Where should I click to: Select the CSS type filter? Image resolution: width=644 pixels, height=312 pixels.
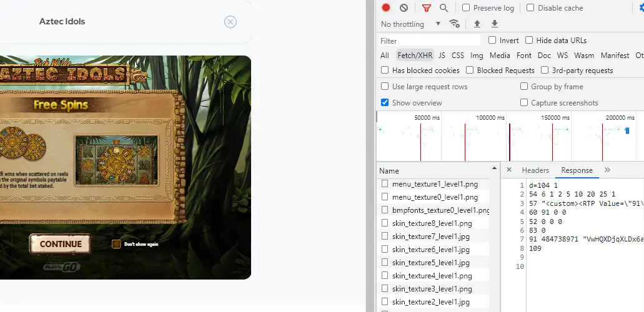click(457, 56)
